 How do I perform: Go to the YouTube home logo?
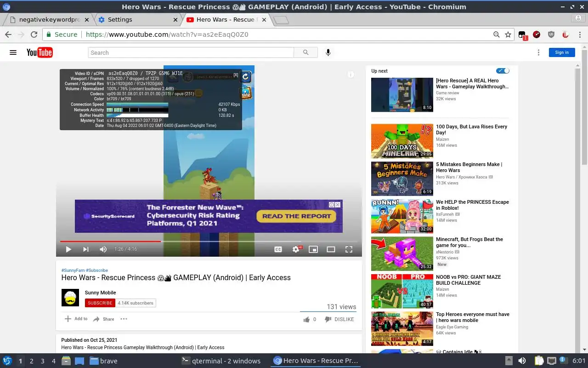pos(40,52)
